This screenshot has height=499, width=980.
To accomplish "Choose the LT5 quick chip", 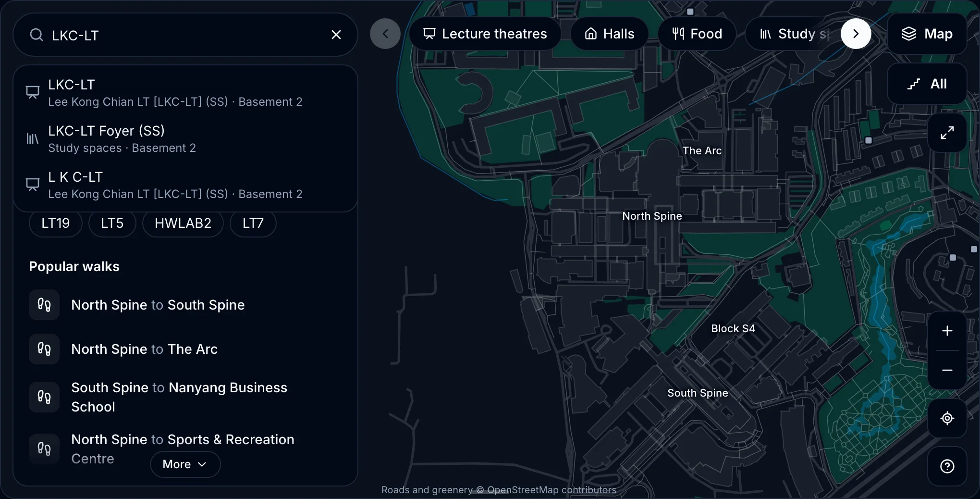I will coord(112,223).
